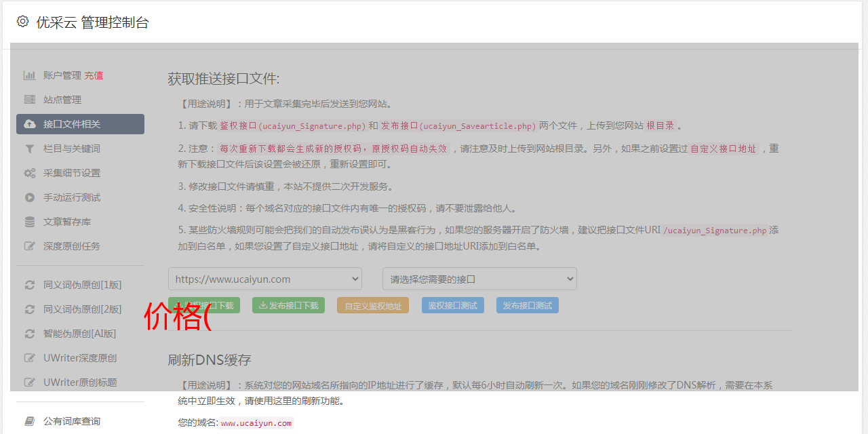Open the https://www.ucaiyun.com domain dropdown
The height and width of the screenshot is (434, 868).
[265, 279]
